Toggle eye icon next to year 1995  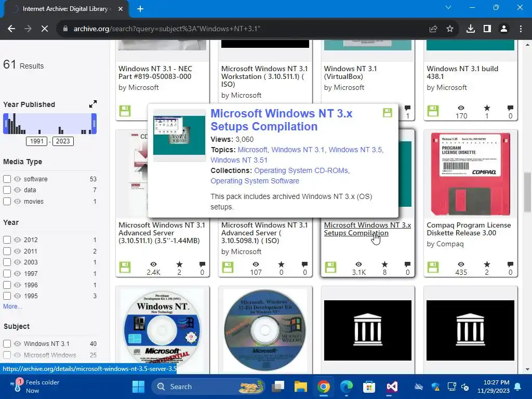(17, 296)
